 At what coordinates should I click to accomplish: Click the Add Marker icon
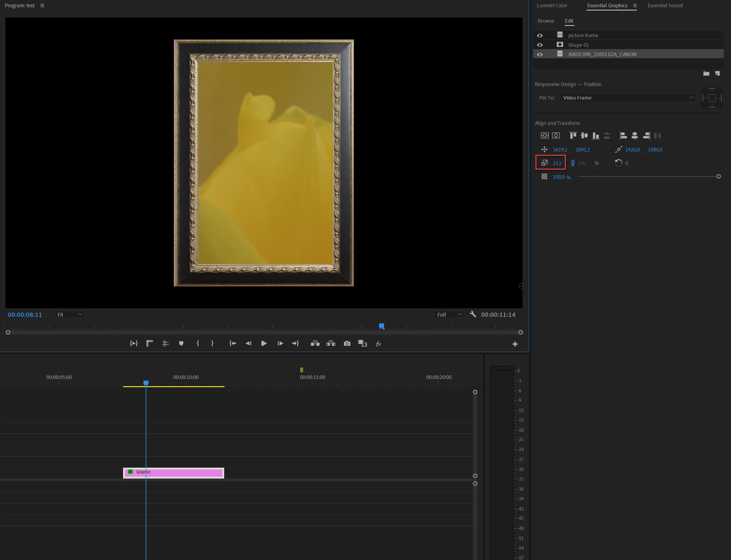click(x=181, y=343)
